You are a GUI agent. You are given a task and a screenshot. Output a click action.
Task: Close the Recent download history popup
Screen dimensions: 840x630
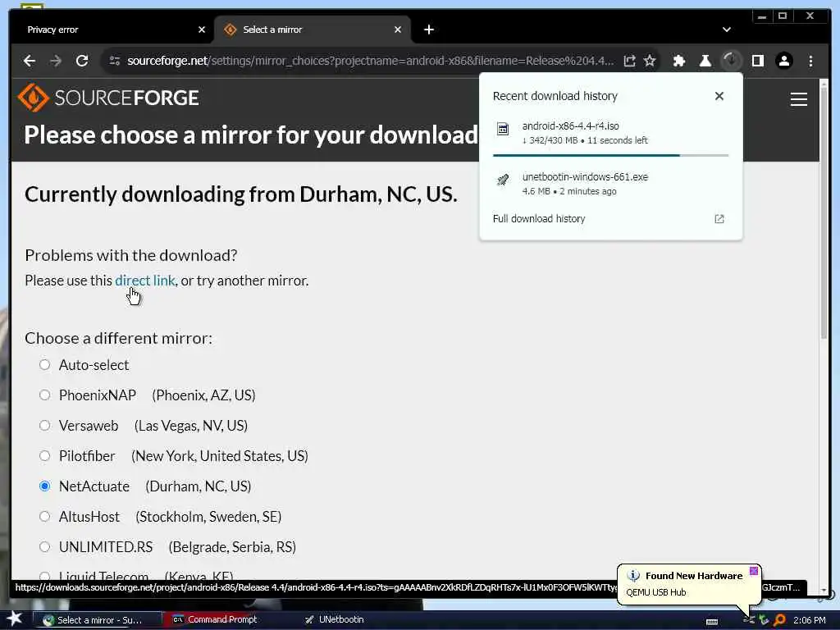coord(719,96)
